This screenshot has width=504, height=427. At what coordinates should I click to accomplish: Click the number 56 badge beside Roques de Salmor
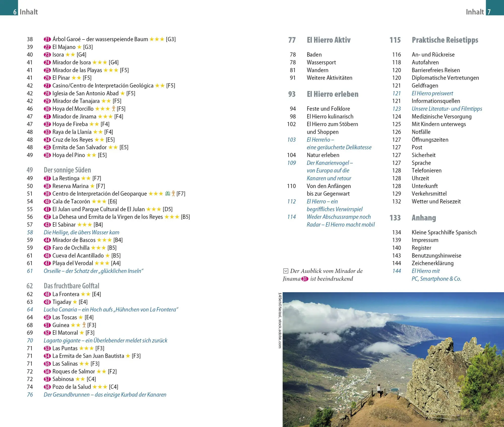pos(47,372)
